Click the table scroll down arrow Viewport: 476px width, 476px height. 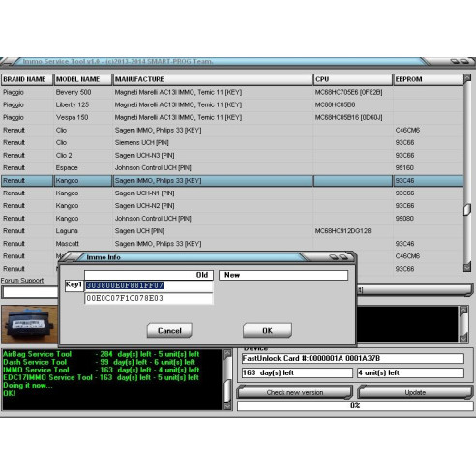[467, 267]
